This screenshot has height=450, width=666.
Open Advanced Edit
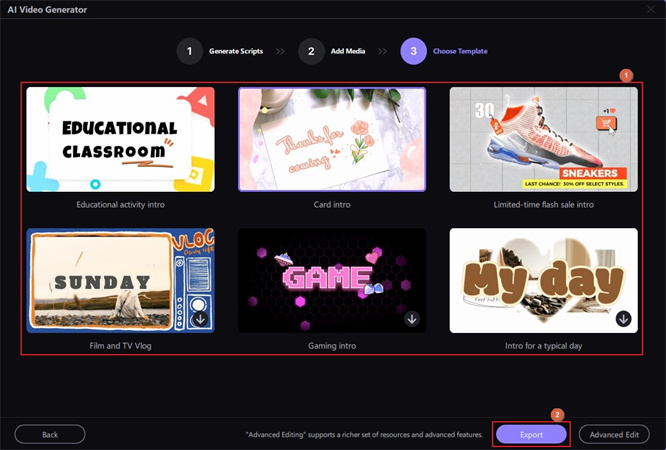[x=614, y=435]
